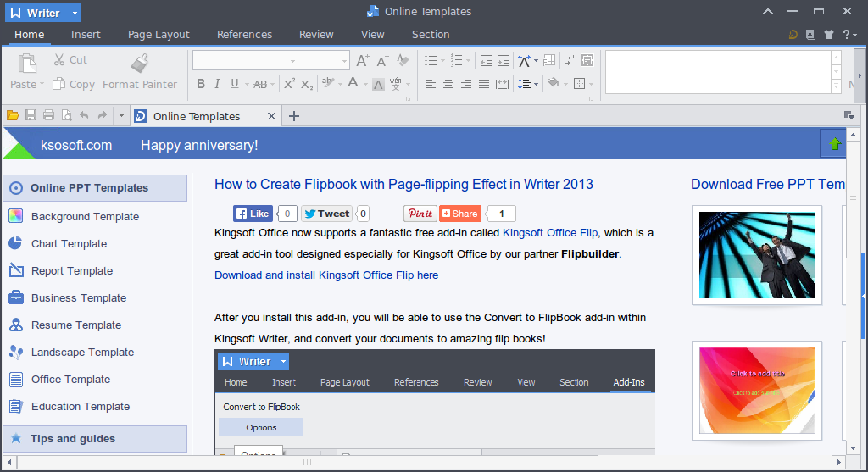868x472 pixels.
Task: Align text to the right
Action: point(466,84)
